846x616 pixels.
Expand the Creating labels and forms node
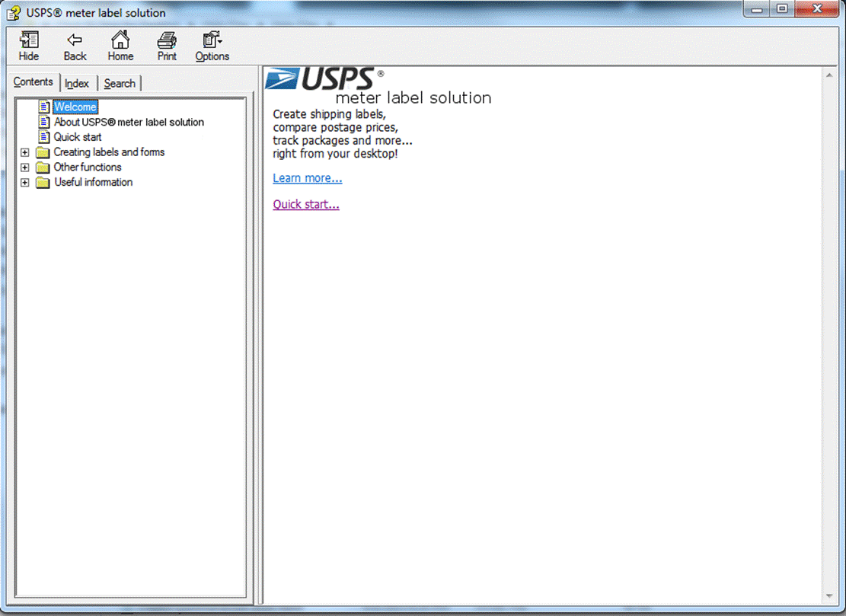coord(25,152)
